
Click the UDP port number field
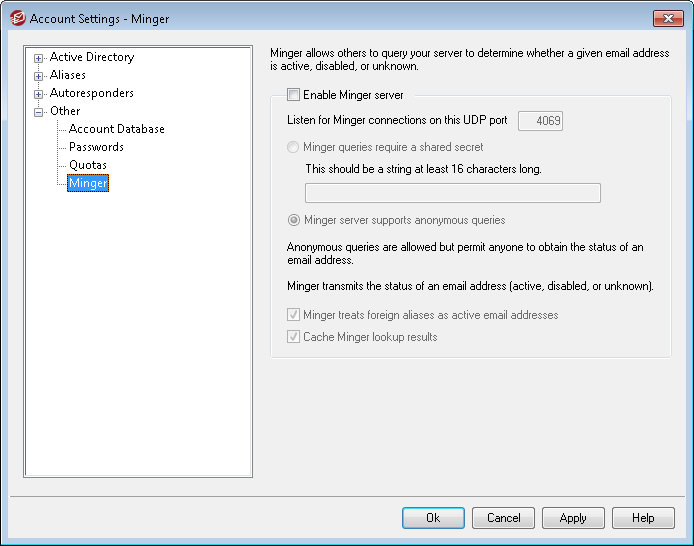click(540, 121)
